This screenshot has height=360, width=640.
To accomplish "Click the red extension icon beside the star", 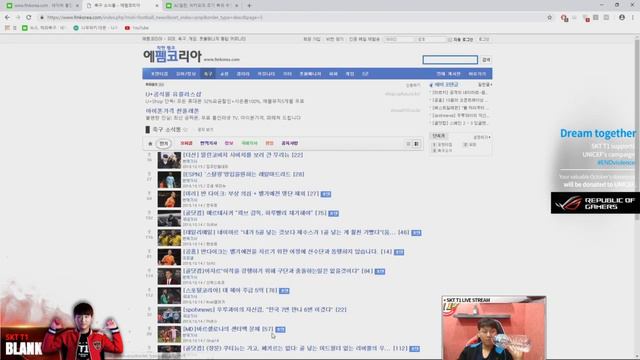I will click(564, 18).
